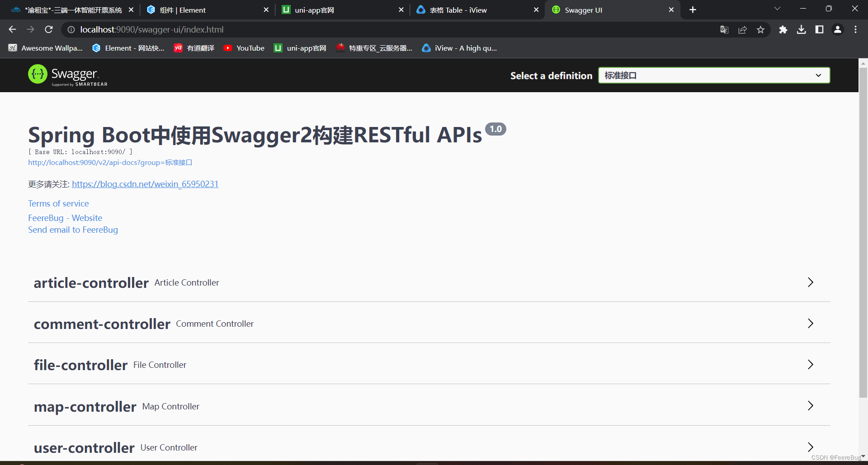The height and width of the screenshot is (465, 868).
Task: Select the Swagger UI tab
Action: click(x=612, y=9)
